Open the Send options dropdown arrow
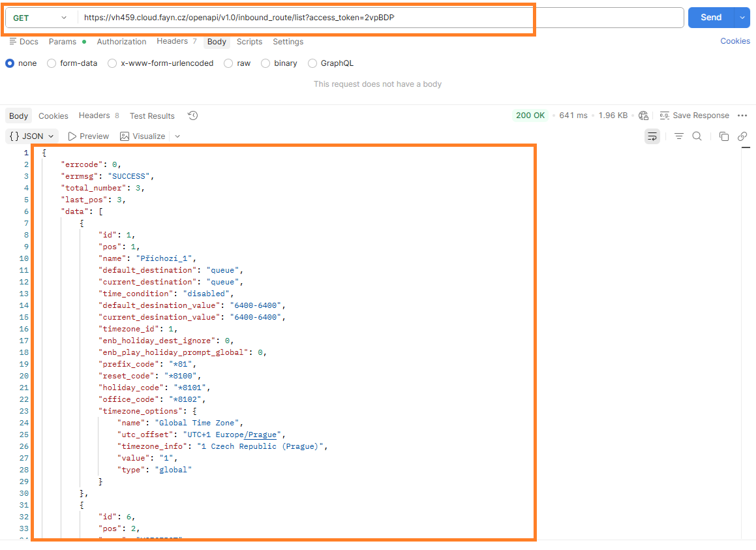 point(742,18)
